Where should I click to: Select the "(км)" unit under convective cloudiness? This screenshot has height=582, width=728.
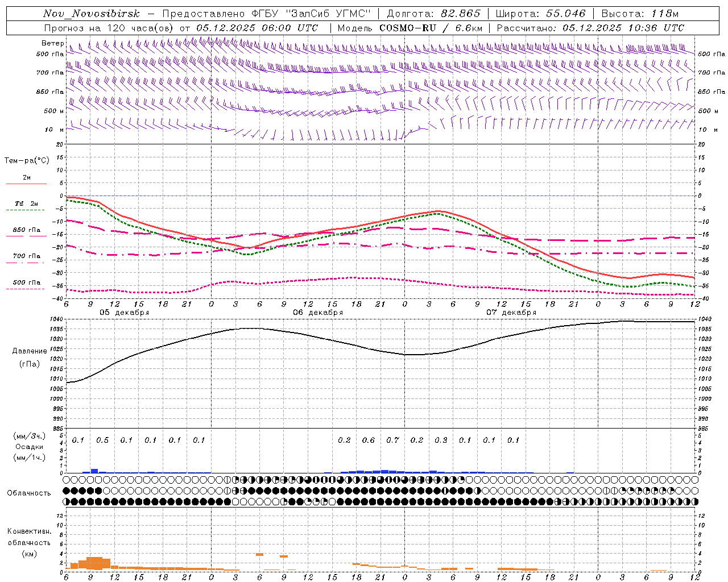coord(29,554)
